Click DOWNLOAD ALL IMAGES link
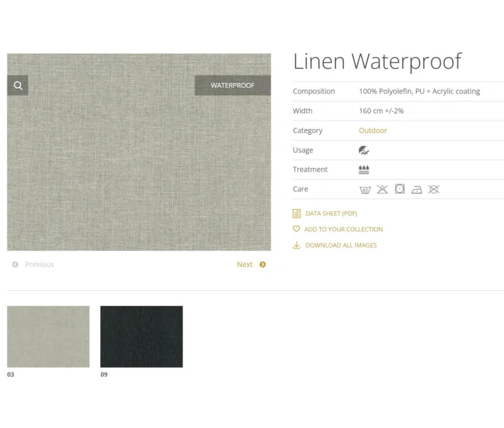Image resolution: width=504 pixels, height=428 pixels. [341, 246]
